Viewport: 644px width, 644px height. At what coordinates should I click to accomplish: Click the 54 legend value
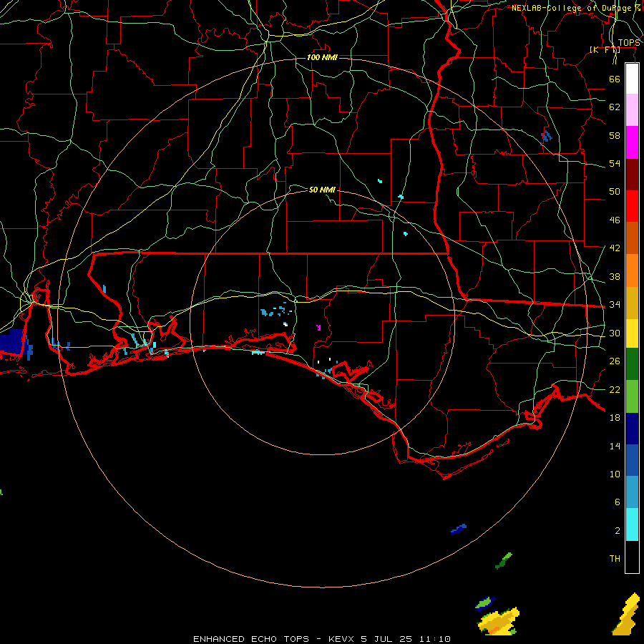point(615,163)
